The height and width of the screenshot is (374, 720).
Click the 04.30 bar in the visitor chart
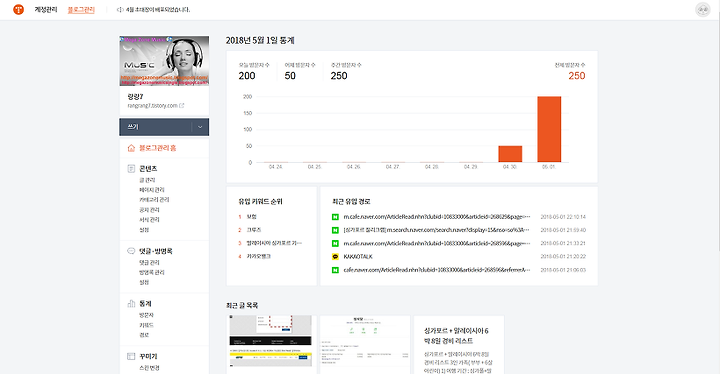click(510, 154)
